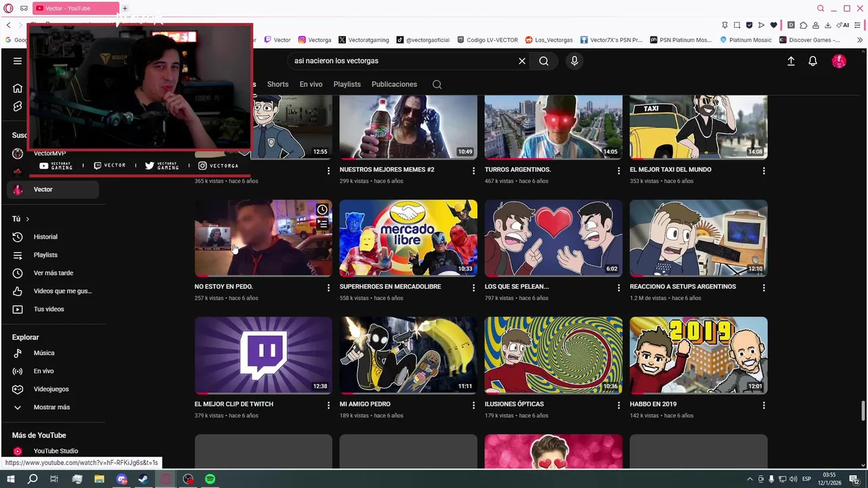Show hidden system tray icons
This screenshot has width=868, height=488.
(749, 479)
